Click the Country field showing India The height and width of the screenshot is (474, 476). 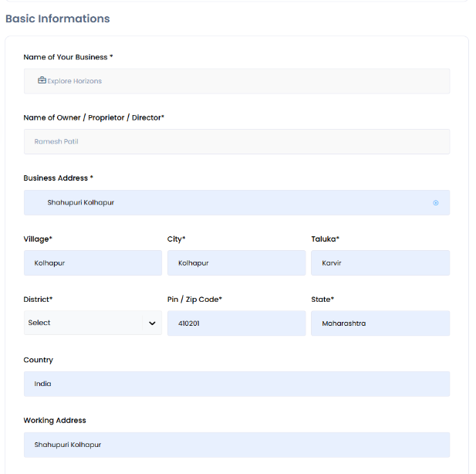pos(236,384)
